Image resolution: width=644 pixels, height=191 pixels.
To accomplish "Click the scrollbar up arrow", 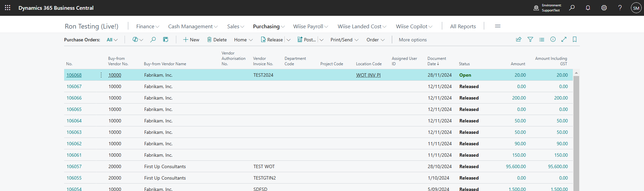I will pyautogui.click(x=576, y=73).
